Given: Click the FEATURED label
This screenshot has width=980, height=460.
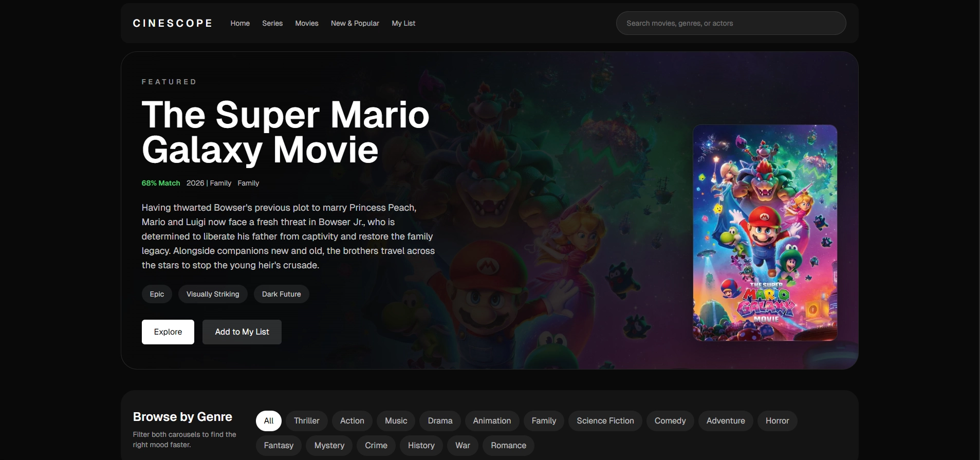Looking at the screenshot, I should [169, 82].
